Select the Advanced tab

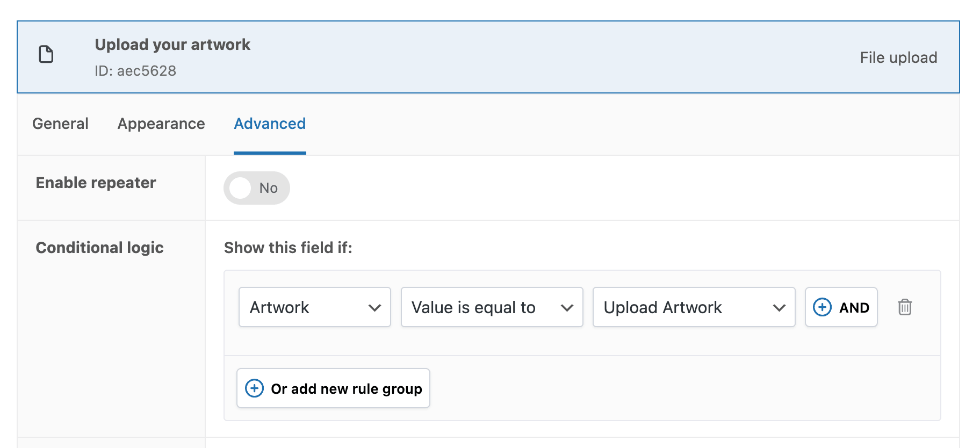[269, 124]
